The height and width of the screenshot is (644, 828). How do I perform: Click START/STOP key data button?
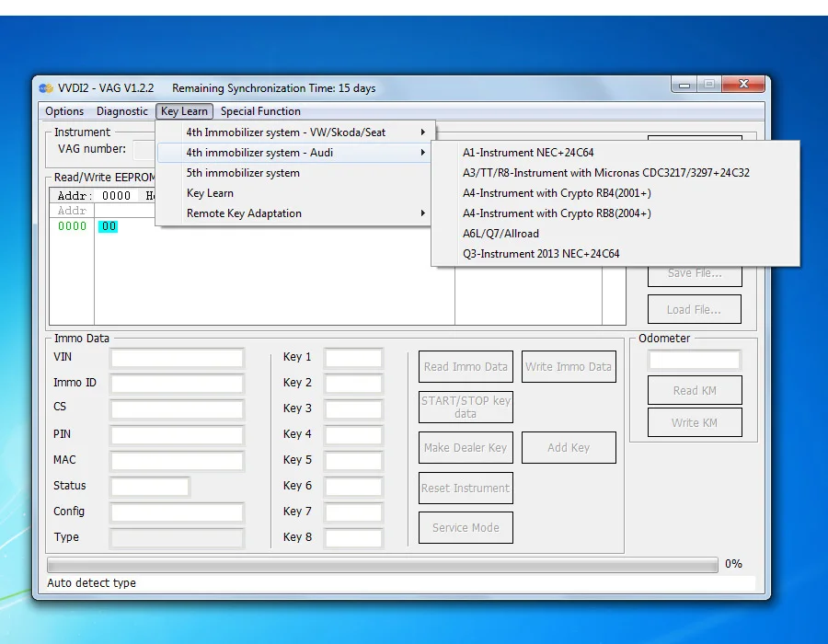[x=466, y=407]
